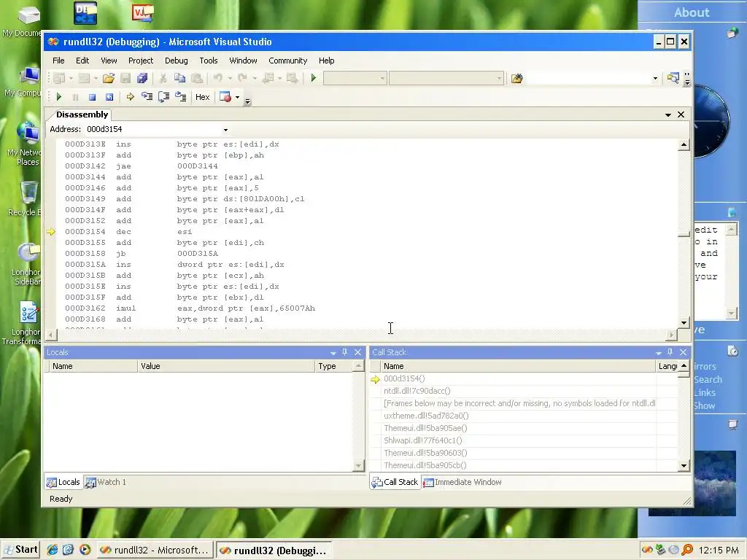Click rundll32 - Microsoft taskbar button
The width and height of the screenshot is (747, 560).
click(x=155, y=550)
